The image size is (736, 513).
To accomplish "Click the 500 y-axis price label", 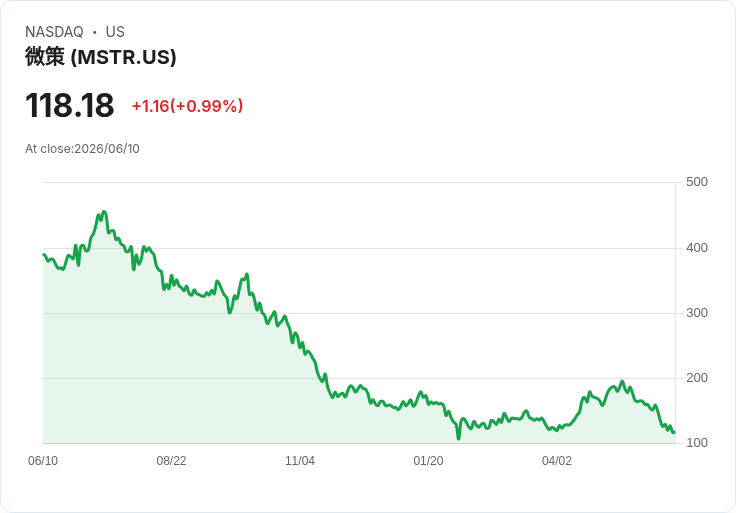I will [x=697, y=182].
